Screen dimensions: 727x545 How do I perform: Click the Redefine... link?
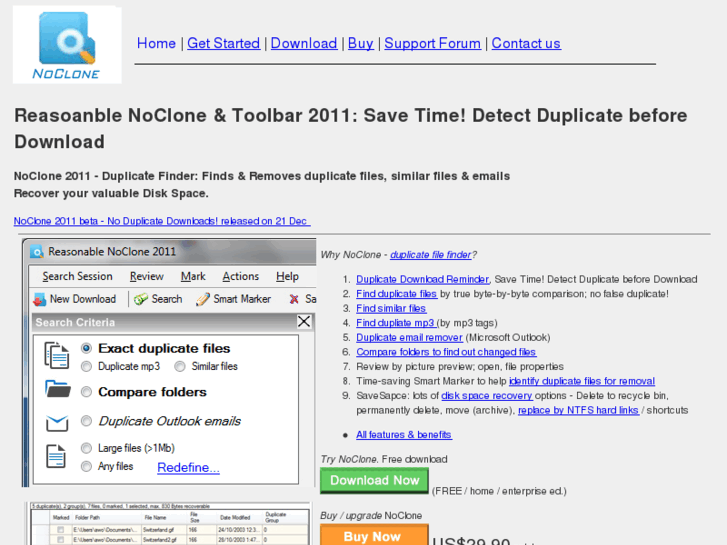pos(188,468)
